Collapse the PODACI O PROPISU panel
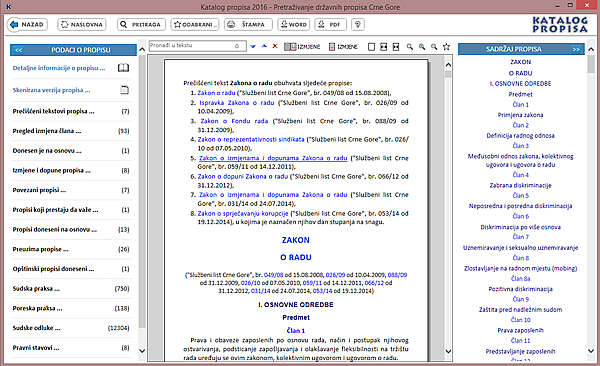Viewport: 600px width, 366px height. click(18, 50)
